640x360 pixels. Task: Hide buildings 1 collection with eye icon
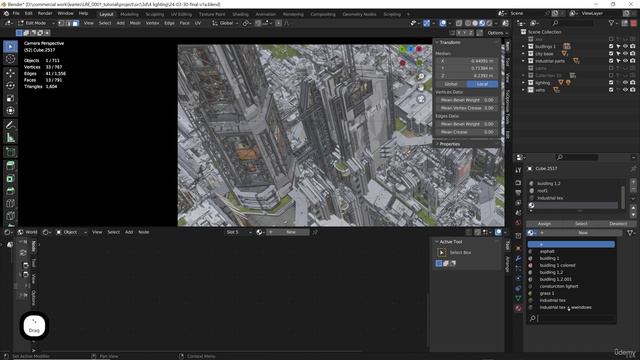(625, 47)
